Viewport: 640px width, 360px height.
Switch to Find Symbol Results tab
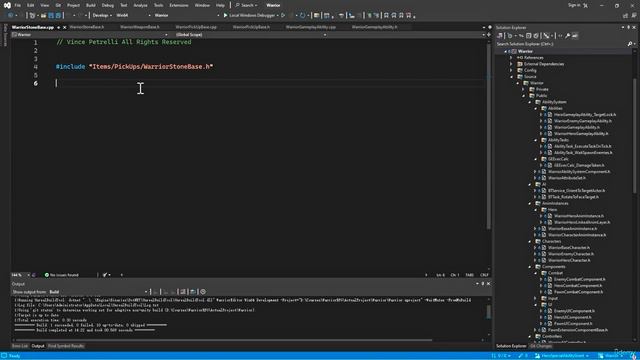pyautogui.click(x=66, y=346)
